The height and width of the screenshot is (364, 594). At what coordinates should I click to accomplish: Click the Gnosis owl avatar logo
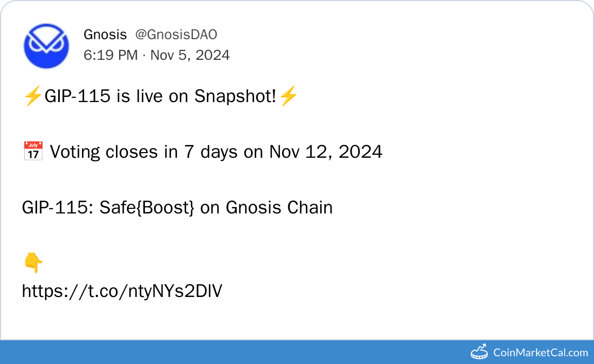point(46,46)
